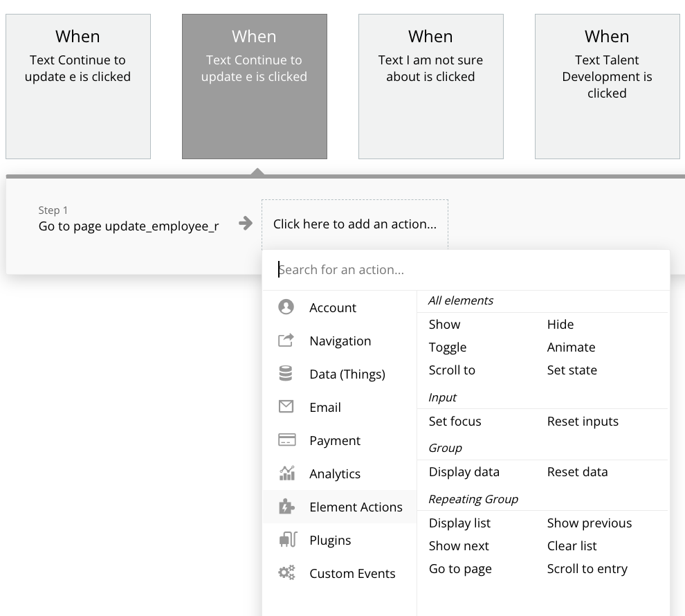Click the Animate element action
The width and height of the screenshot is (685, 616).
click(x=571, y=347)
